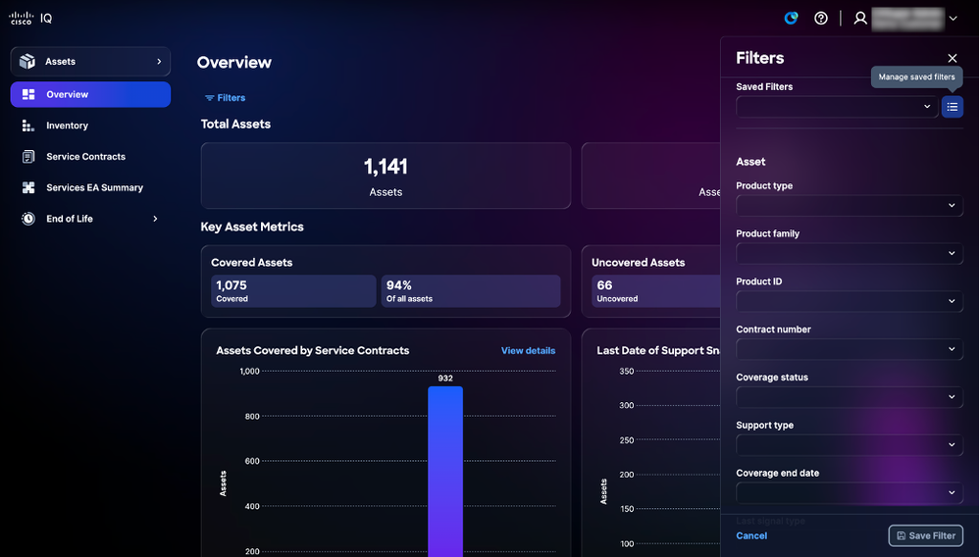Click the Service Contracts document icon

(28, 157)
